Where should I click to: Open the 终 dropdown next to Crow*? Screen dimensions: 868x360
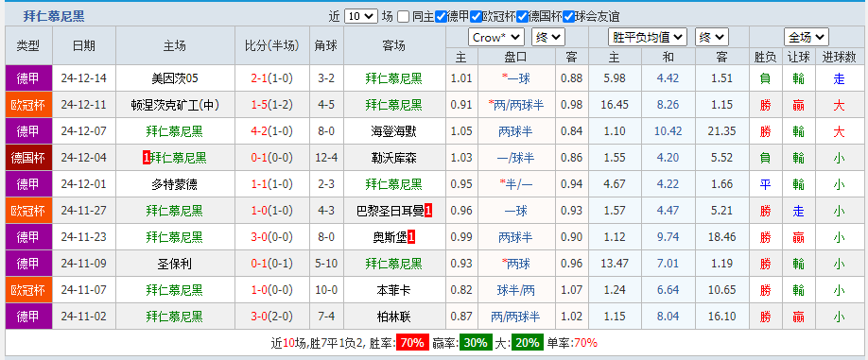click(x=548, y=38)
